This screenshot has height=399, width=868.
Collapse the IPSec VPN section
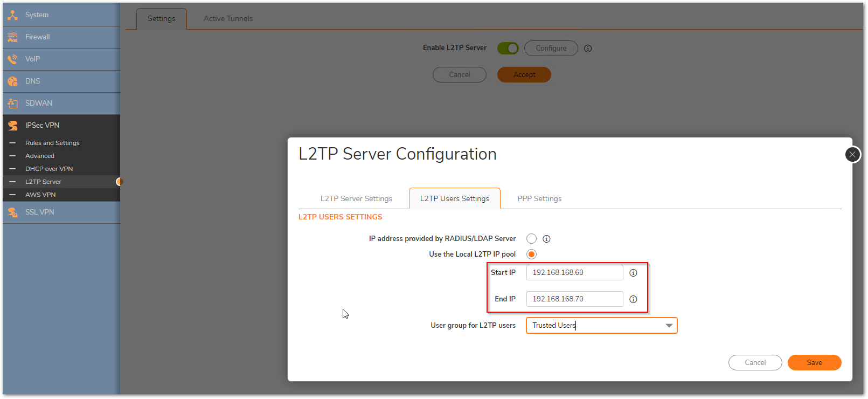(61, 126)
